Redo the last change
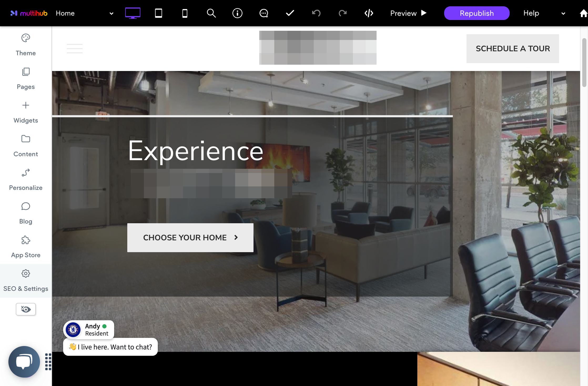This screenshot has height=386, width=588. [343, 13]
